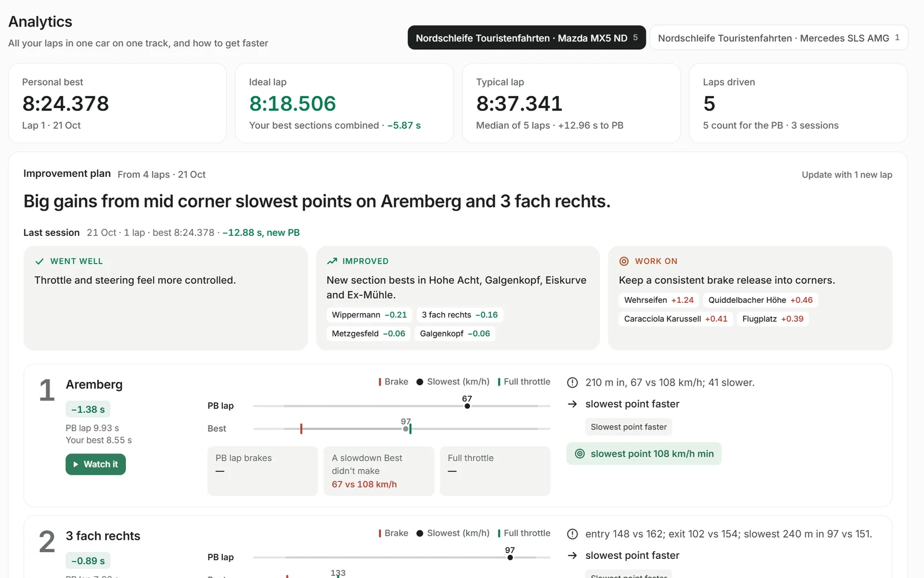
Task: Click the info circle icon in 3 fach rechts card
Action: [572, 534]
